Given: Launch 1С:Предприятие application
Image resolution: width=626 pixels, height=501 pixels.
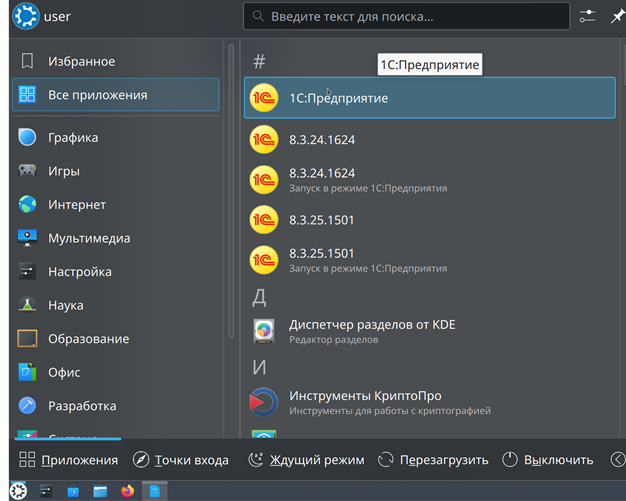Looking at the screenshot, I should pyautogui.click(x=430, y=98).
